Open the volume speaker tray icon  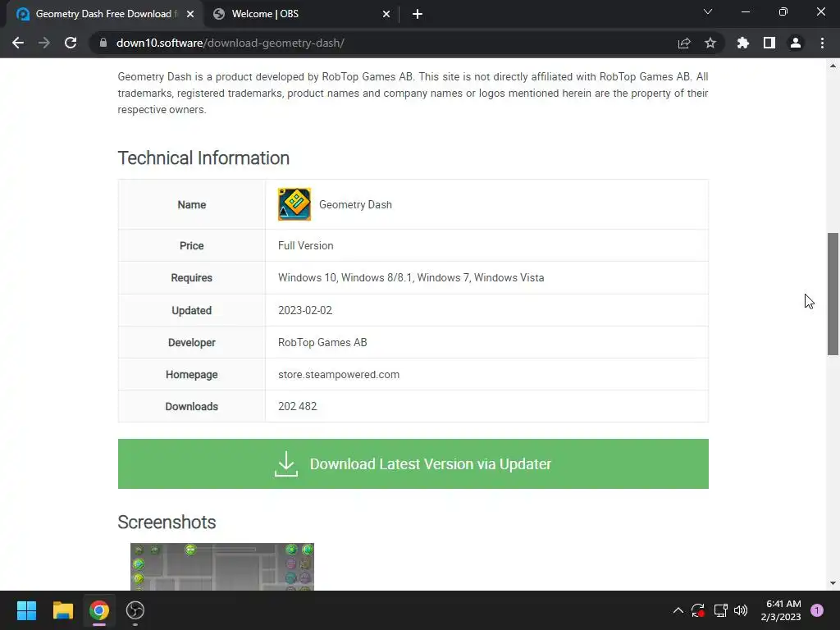(x=741, y=610)
